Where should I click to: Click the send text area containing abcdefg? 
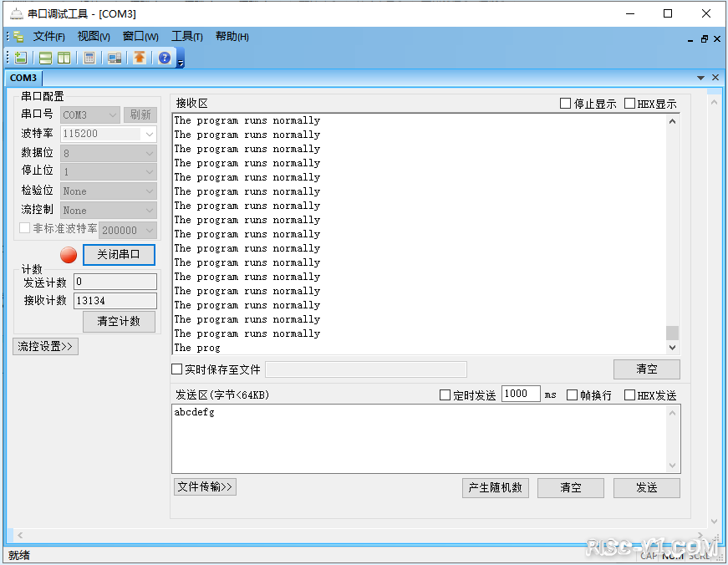(418, 439)
